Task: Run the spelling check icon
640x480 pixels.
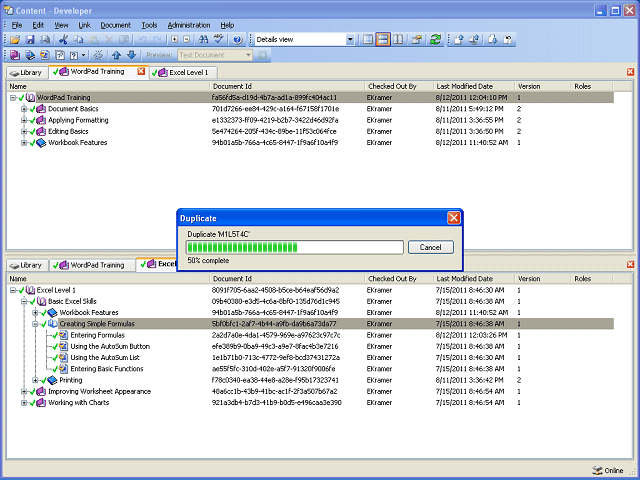Action: 219,40
